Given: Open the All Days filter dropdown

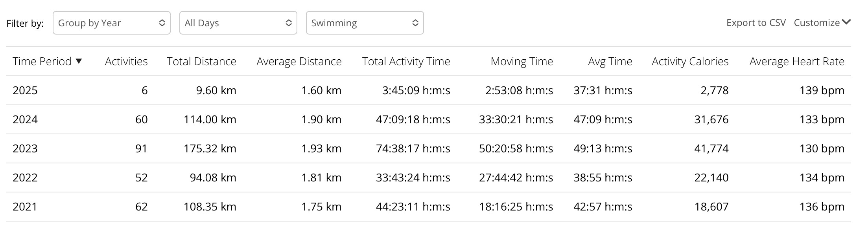Looking at the screenshot, I should tap(238, 23).
